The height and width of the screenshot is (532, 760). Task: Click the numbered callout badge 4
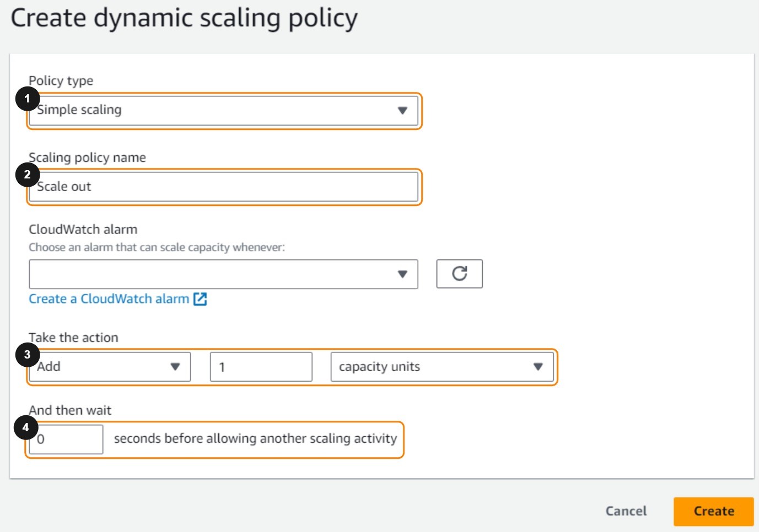tap(25, 427)
